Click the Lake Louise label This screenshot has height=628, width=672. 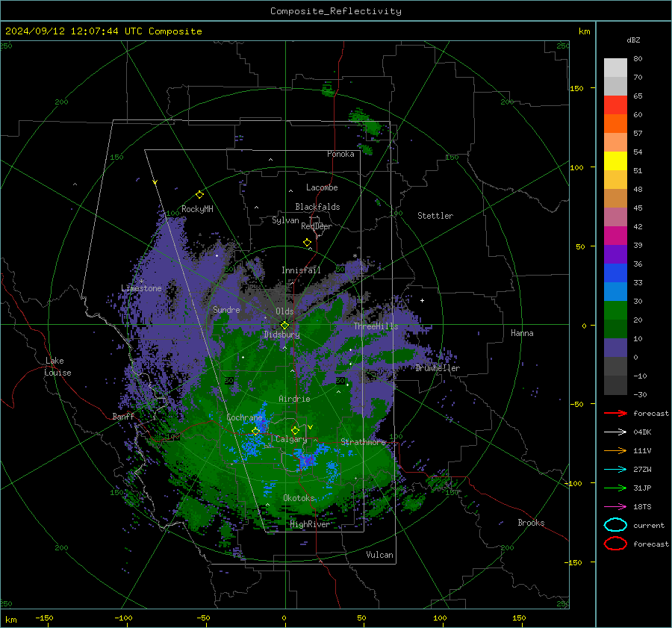(57, 367)
